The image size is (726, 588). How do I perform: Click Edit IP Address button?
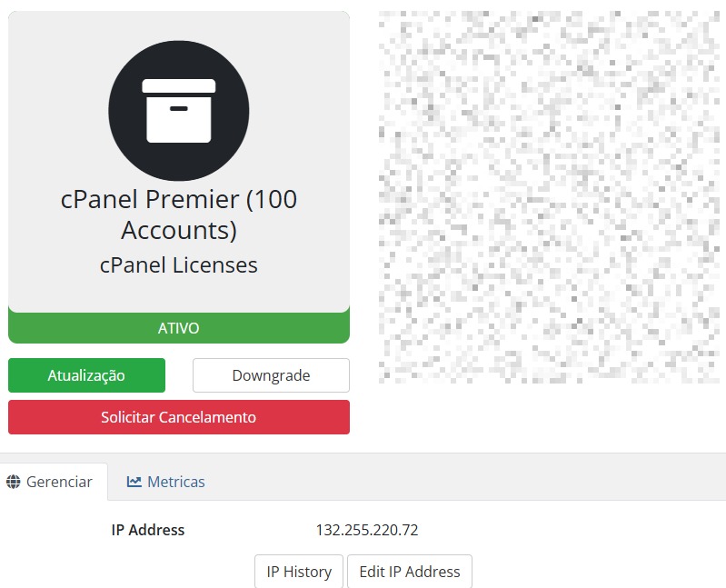(409, 572)
